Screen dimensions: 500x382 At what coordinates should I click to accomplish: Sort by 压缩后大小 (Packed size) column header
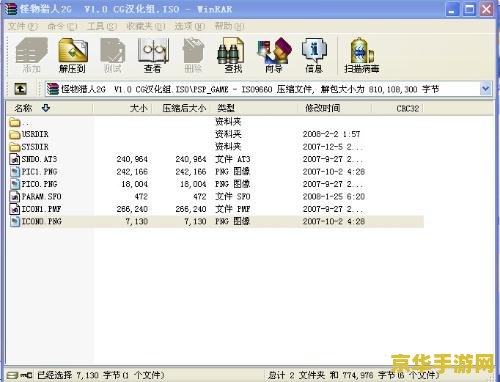point(182,108)
